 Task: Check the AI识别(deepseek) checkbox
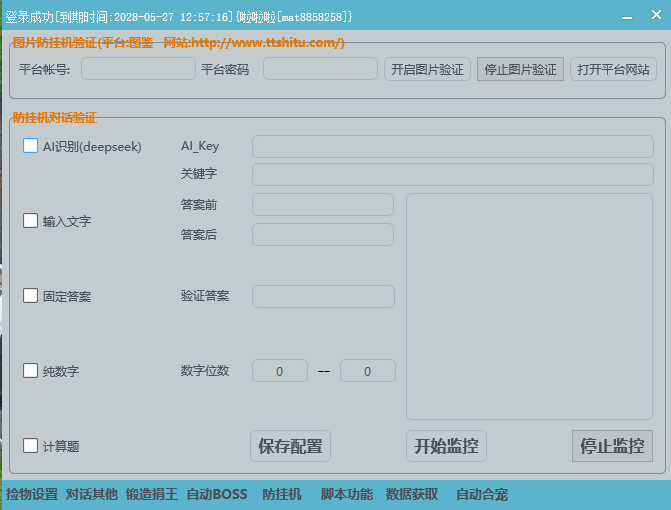click(x=31, y=146)
